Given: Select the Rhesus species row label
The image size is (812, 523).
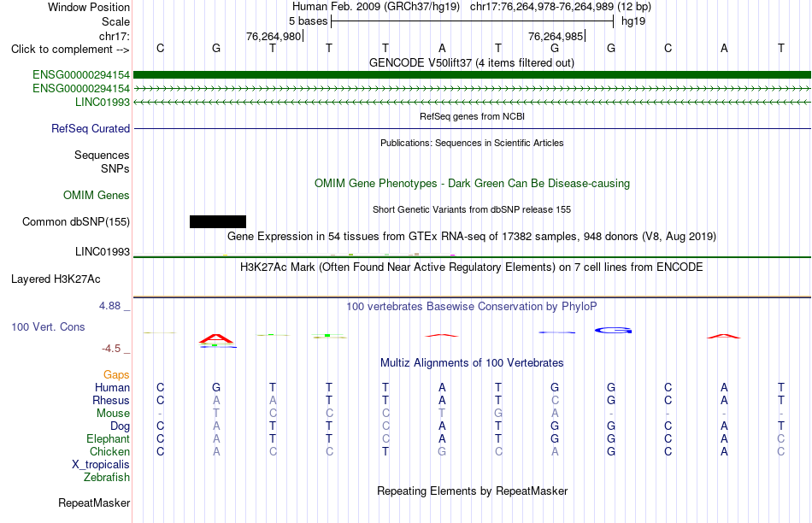Looking at the screenshot, I should (x=111, y=401).
